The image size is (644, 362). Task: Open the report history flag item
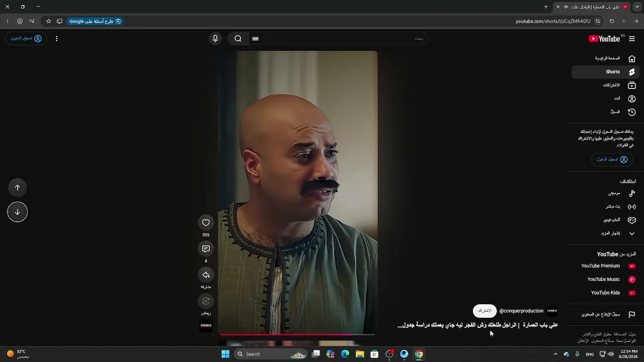point(605,315)
